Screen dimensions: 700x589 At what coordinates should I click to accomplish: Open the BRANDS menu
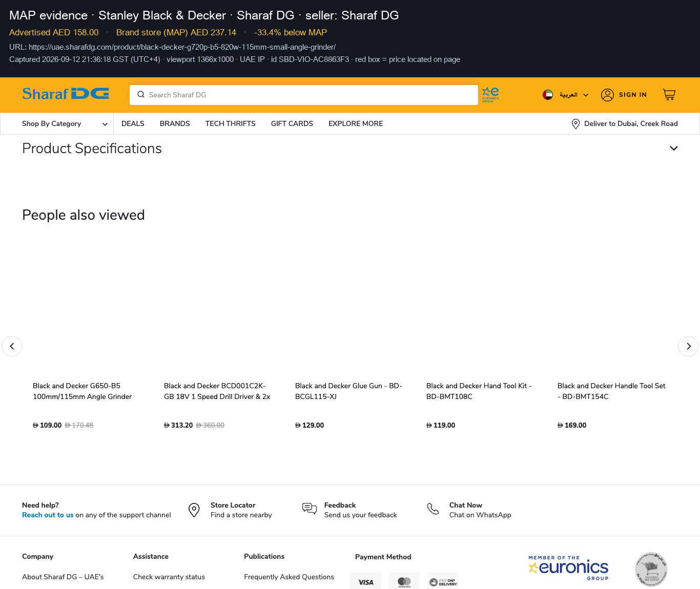pos(175,124)
